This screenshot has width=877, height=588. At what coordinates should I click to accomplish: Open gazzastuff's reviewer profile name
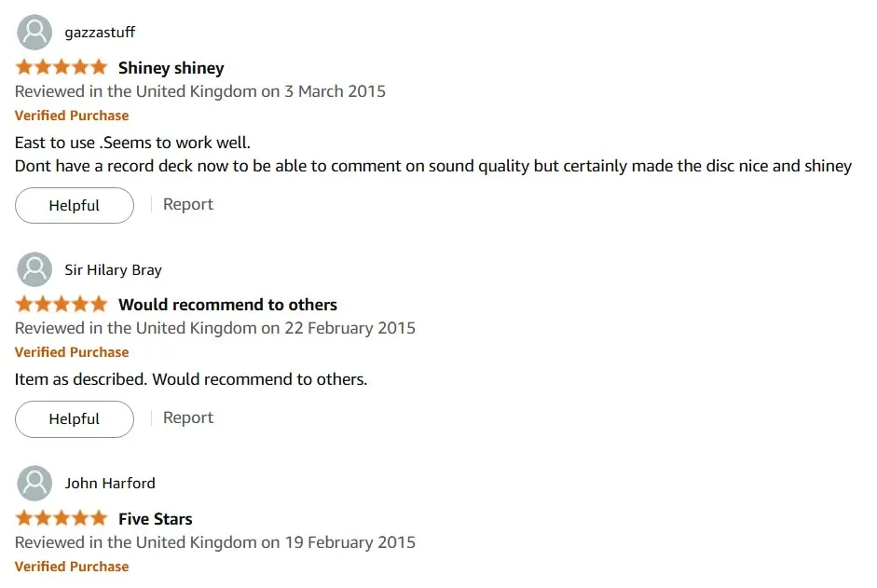pyautogui.click(x=100, y=33)
